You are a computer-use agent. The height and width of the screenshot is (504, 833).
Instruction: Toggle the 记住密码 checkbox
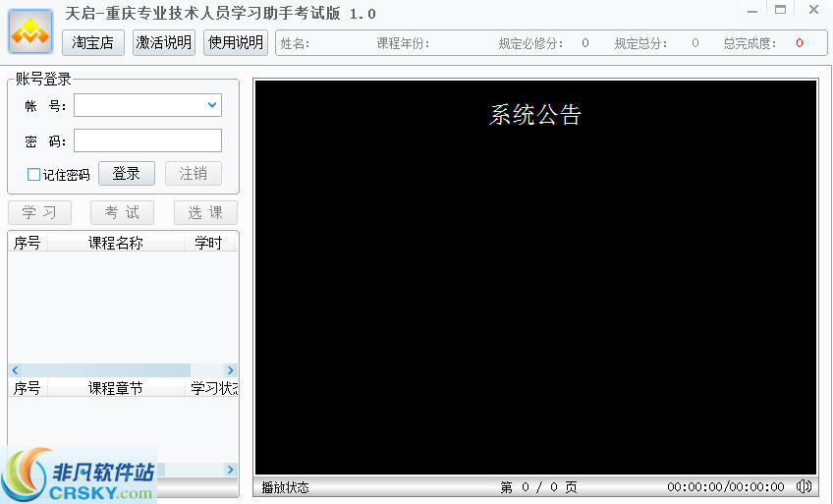(33, 174)
